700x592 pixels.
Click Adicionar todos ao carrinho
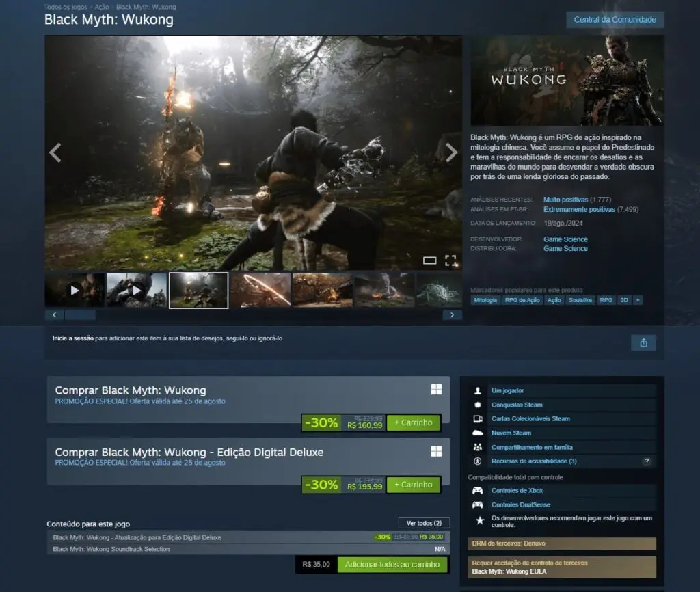tap(392, 565)
